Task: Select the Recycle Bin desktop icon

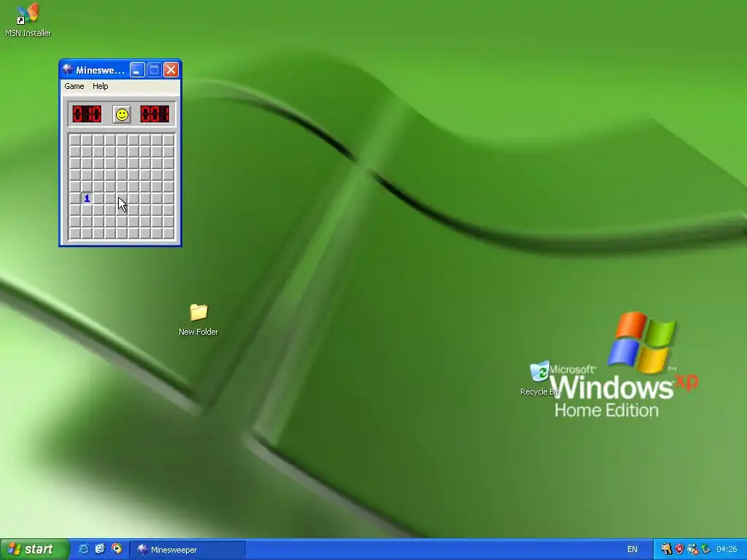Action: 539,378
